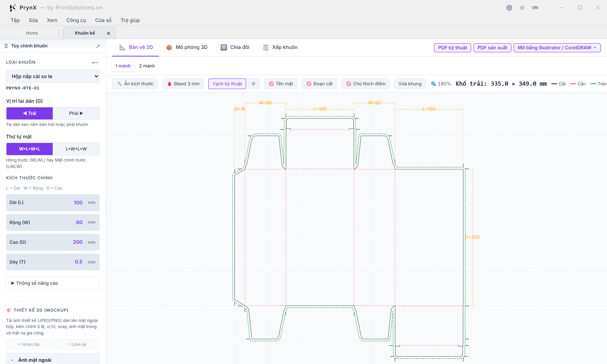Toggle Bleed 3 mm

(x=183, y=84)
